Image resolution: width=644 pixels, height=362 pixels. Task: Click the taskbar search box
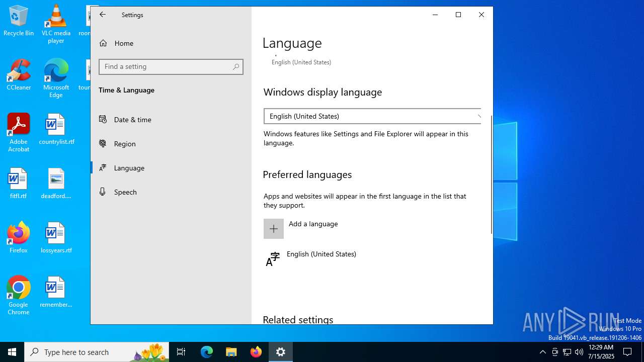[x=97, y=352]
